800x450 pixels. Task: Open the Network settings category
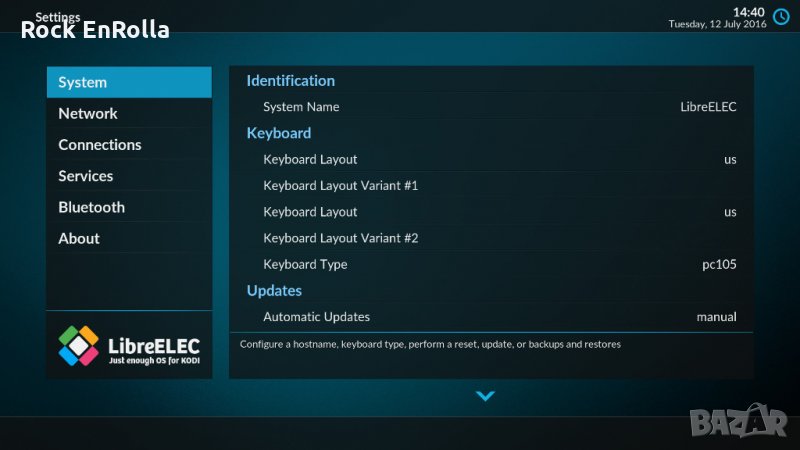point(129,113)
